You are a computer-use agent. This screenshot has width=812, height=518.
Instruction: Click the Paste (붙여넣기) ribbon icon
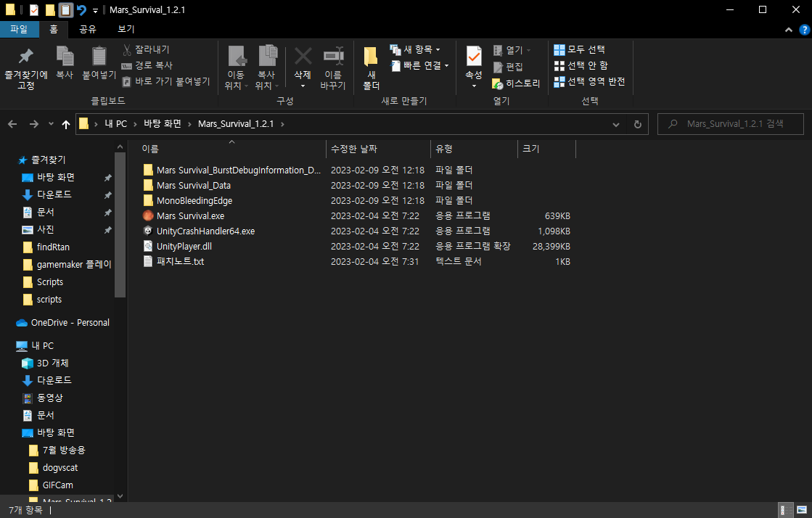[99, 56]
